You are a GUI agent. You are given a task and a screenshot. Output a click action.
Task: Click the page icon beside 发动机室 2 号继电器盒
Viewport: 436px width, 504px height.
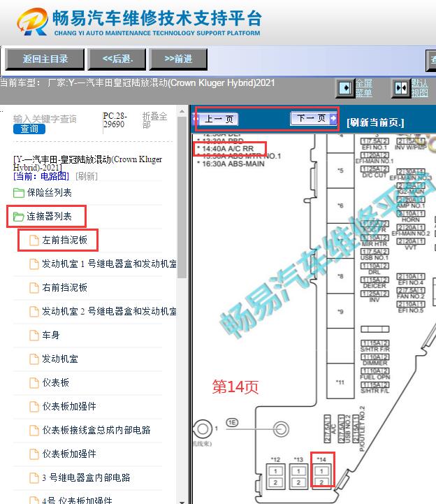[34, 312]
